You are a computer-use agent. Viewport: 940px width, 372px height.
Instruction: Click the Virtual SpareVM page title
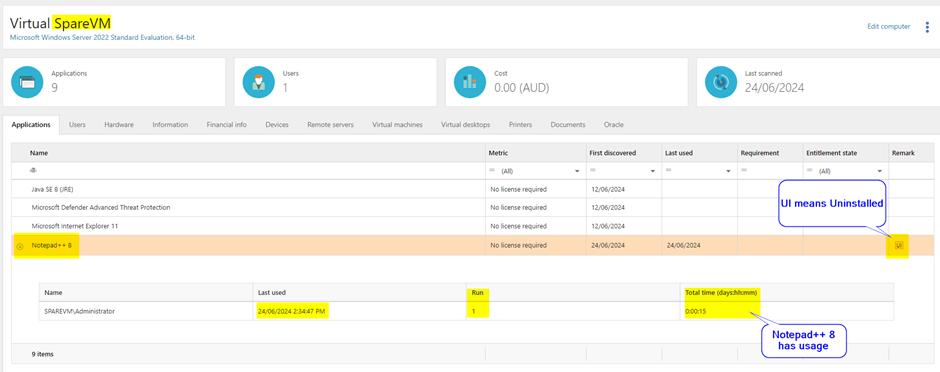(61, 23)
